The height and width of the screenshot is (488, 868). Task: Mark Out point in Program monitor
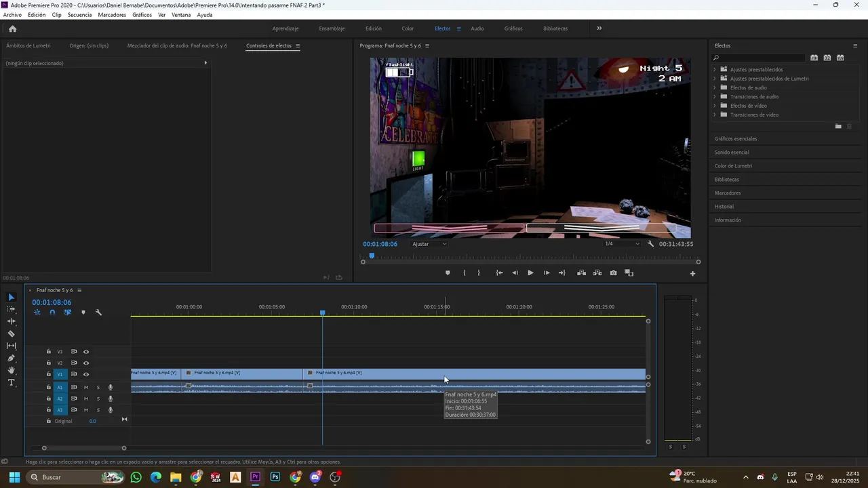479,273
